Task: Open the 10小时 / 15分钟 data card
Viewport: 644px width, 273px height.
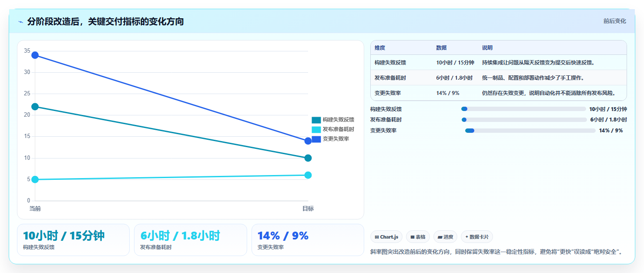Action: pyautogui.click(x=73, y=240)
